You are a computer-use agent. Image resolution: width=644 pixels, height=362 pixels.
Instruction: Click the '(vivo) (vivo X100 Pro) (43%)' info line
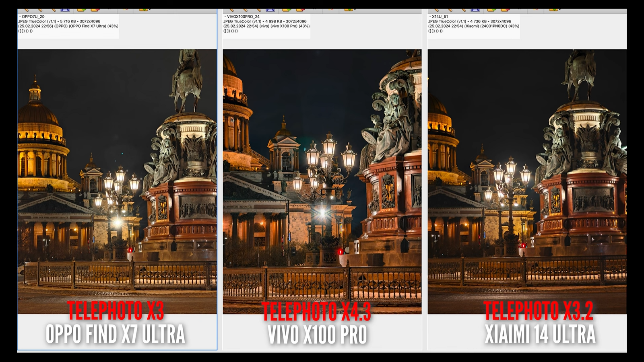[x=266, y=26]
